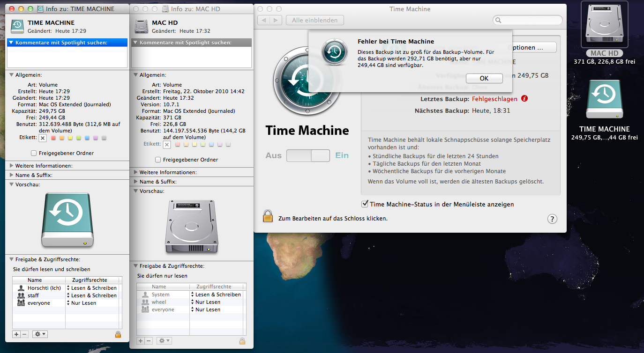Click the hard disk preview image in MAC HD info

pyautogui.click(x=192, y=227)
